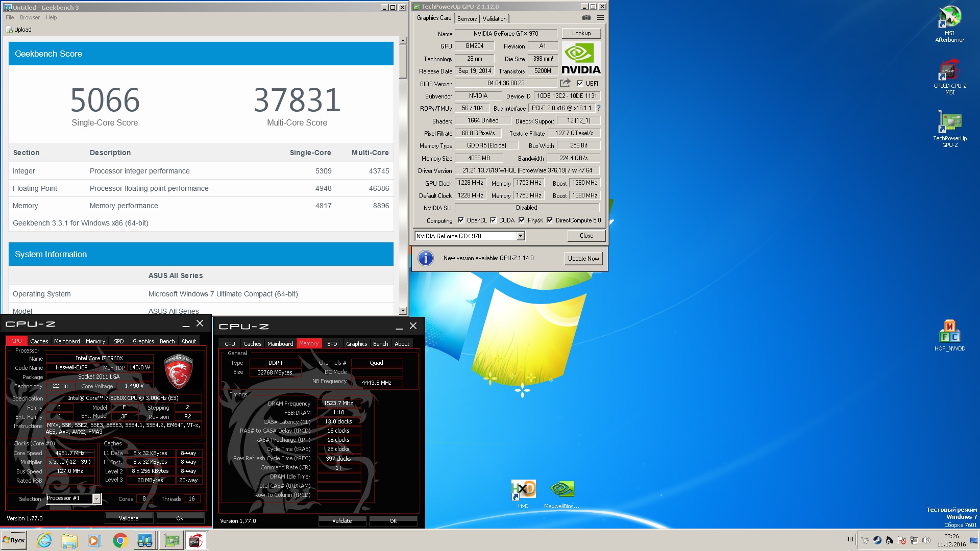Click the Upload icon in Geekbench toolbar

[x=9, y=30]
